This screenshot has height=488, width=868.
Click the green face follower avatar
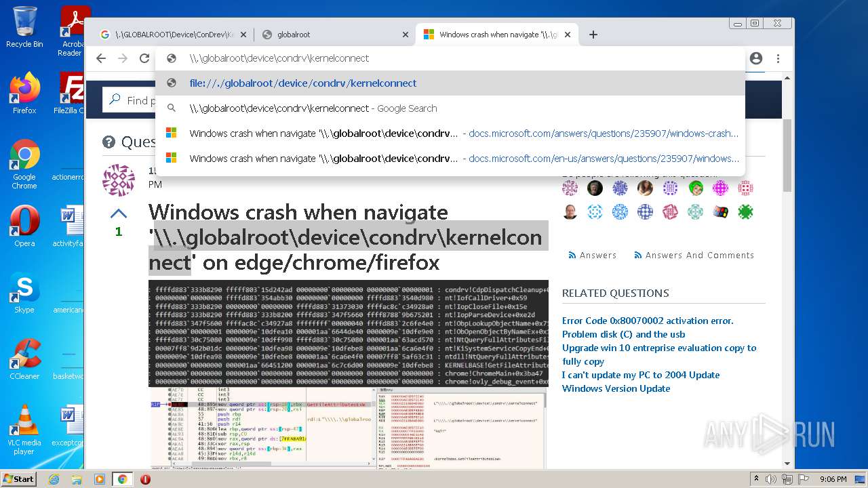(x=696, y=188)
